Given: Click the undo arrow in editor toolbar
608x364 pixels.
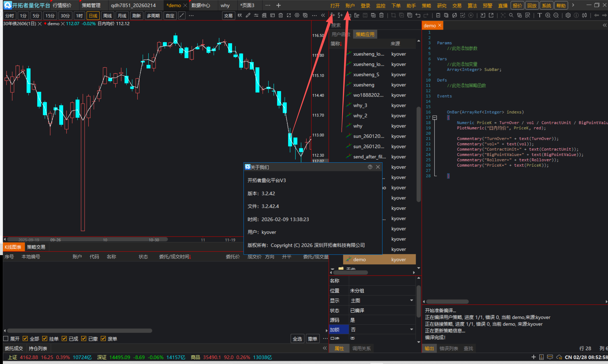Looking at the screenshot, I should (x=418, y=15).
